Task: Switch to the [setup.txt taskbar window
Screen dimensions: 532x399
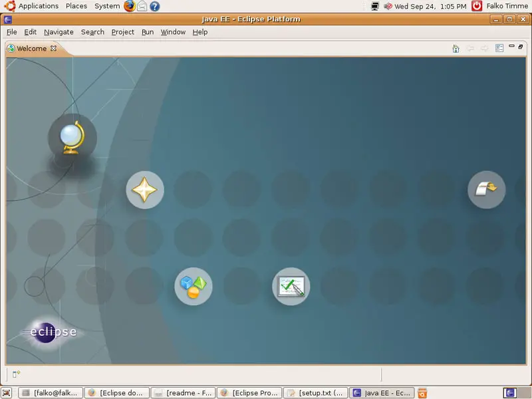Action: (x=315, y=393)
